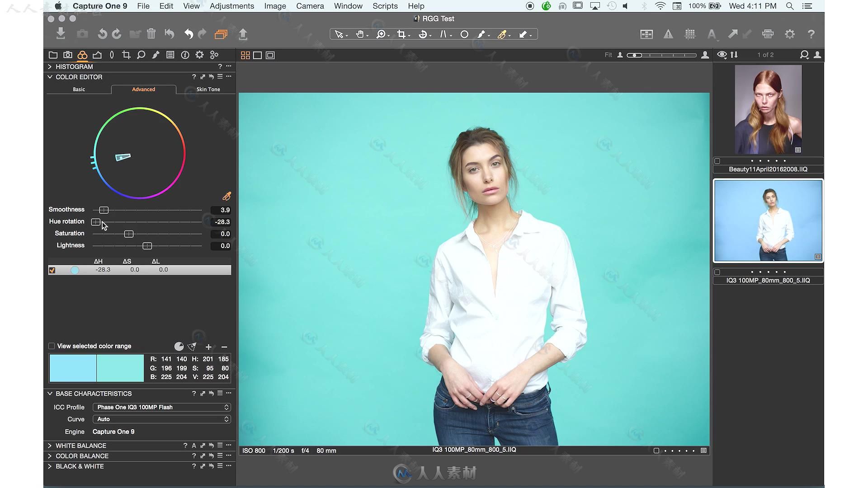Click the exposure warning triangle icon
The image size is (868, 488).
(668, 34)
